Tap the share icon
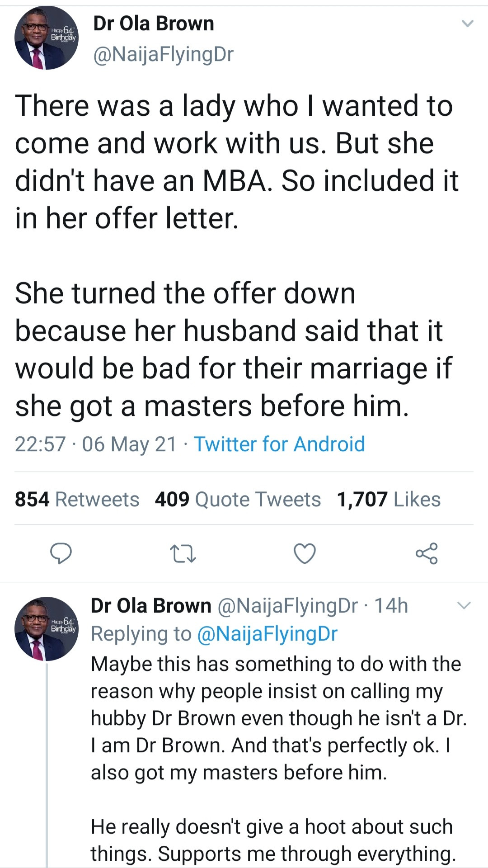The height and width of the screenshot is (868, 488). (427, 553)
